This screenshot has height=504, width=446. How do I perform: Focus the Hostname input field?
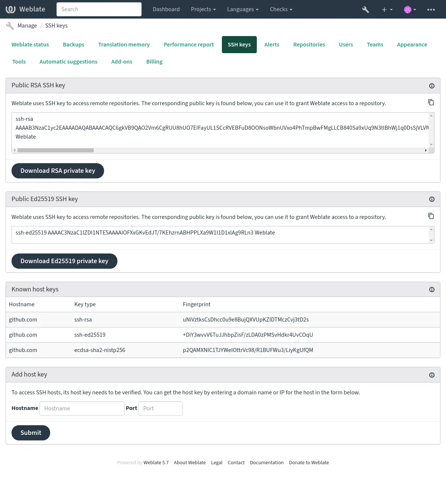[x=82, y=408]
